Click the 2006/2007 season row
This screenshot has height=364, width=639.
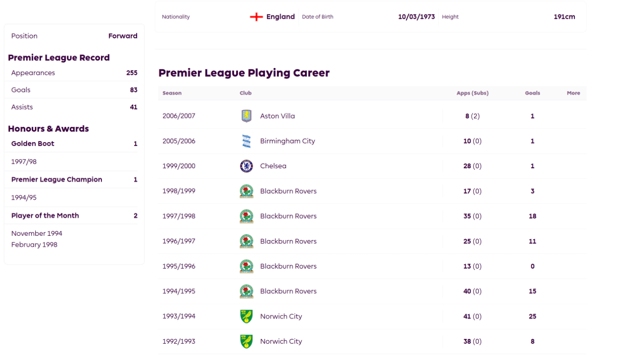coord(372,116)
